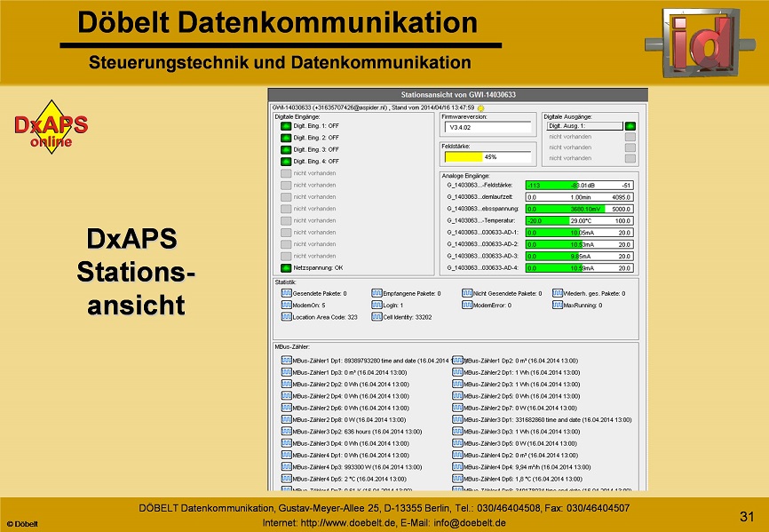Click 'G_1403063...030633-AD-2:' label
Viewport: 769px width, 532px height.
(x=482, y=244)
